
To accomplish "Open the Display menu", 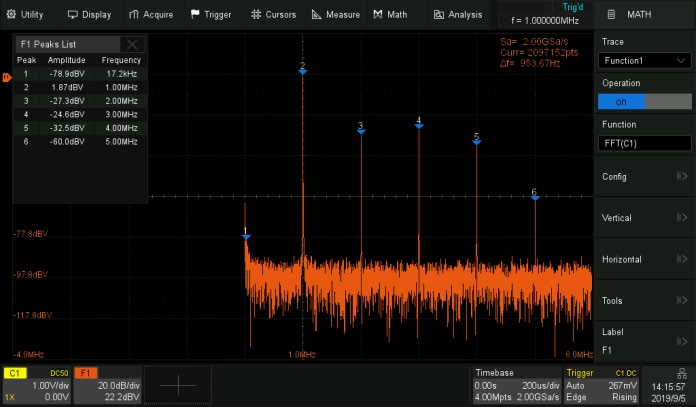I will tap(89, 15).
